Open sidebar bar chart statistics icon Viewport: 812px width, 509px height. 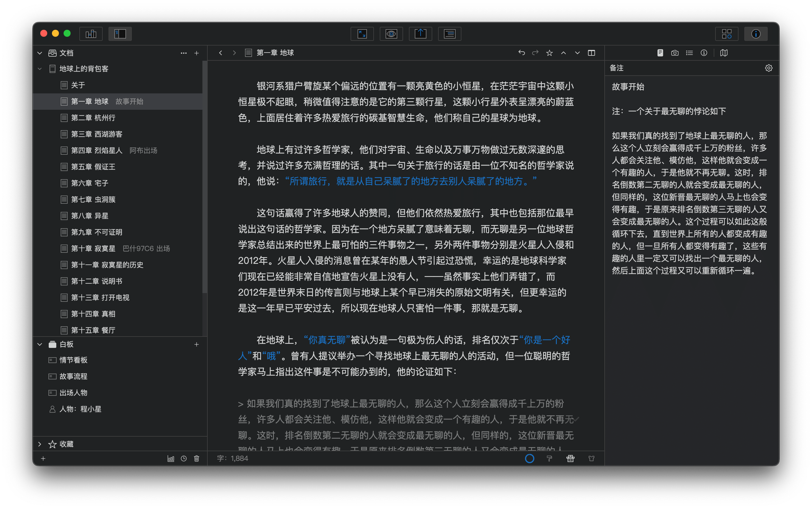point(171,458)
